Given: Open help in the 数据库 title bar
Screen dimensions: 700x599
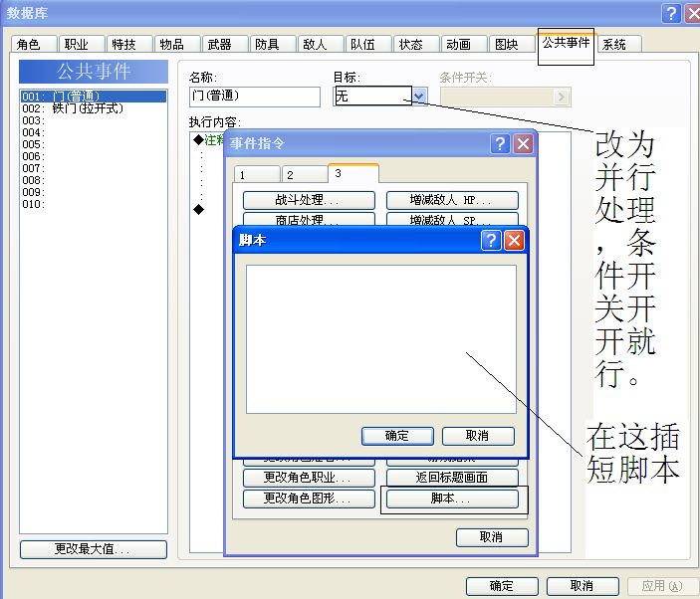Looking at the screenshot, I should tap(671, 13).
